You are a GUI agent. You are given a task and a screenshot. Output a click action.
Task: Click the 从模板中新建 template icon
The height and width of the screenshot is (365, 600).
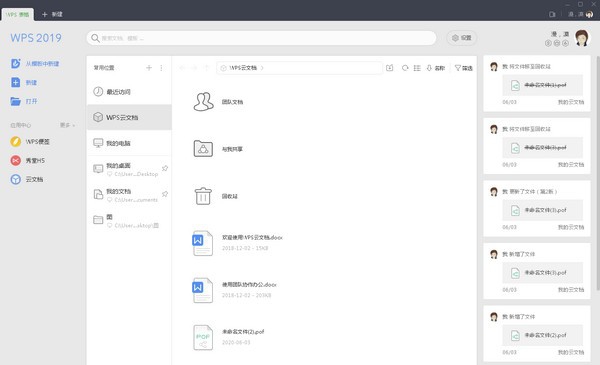(15, 64)
